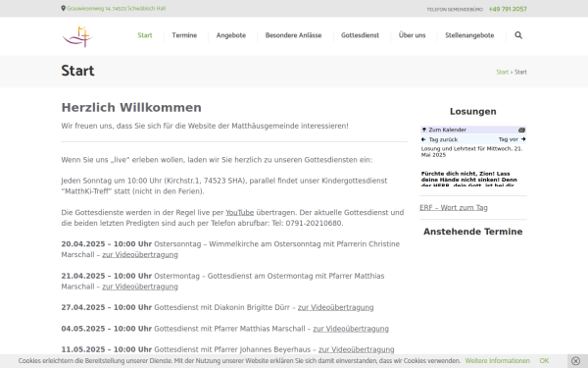
Task: Click the church logo in header
Action: (x=77, y=36)
